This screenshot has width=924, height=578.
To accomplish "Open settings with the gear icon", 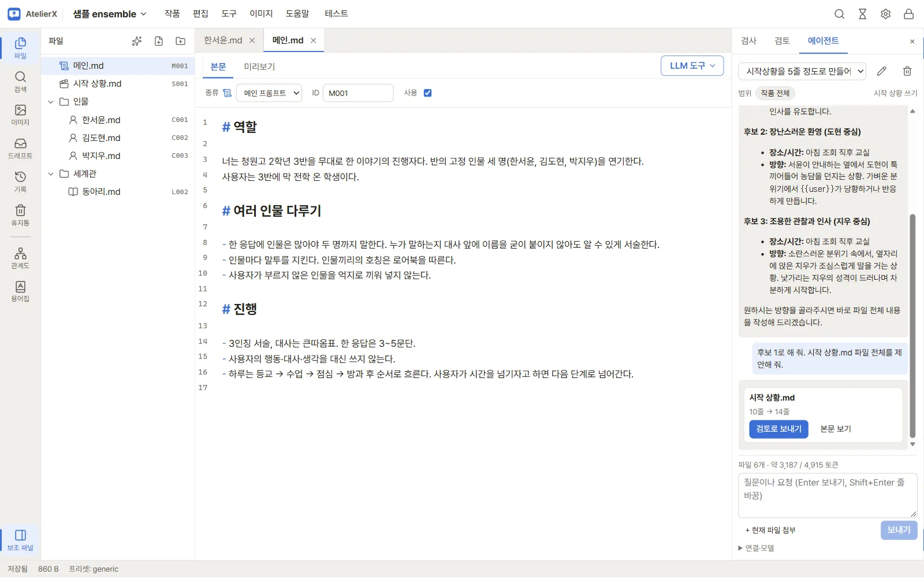I will [886, 14].
